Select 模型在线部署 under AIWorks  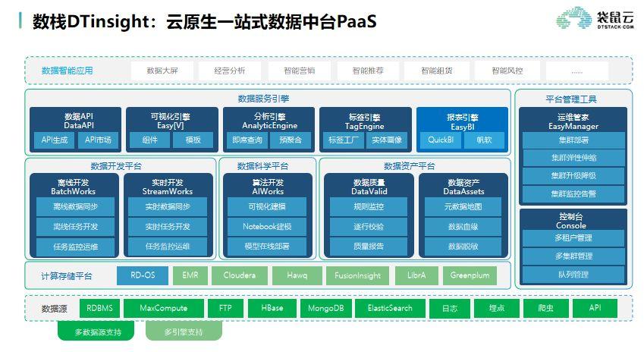pos(267,247)
